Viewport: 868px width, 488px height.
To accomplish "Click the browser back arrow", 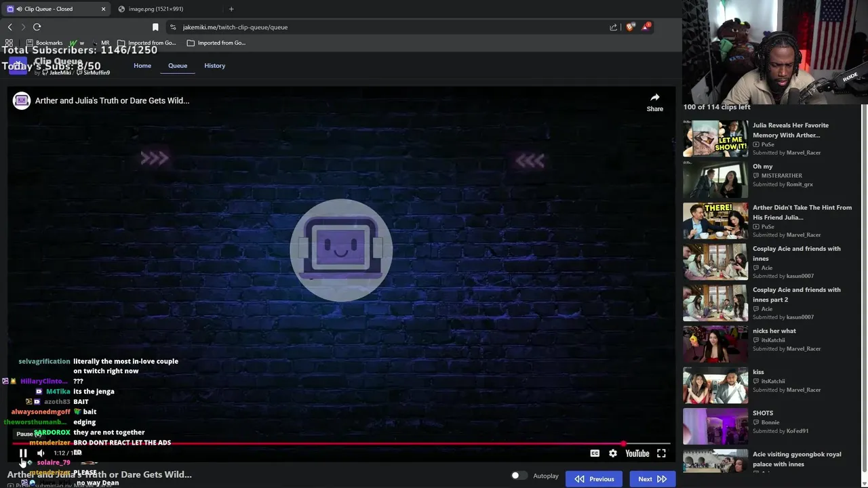I will [x=9, y=27].
